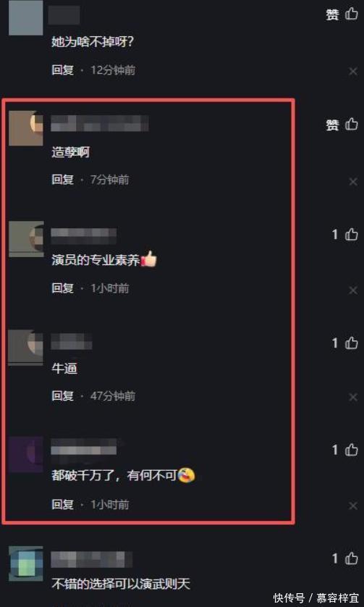Dismiss the '都破千万了' comment
The height and width of the screenshot is (607, 364).
[x=352, y=506]
